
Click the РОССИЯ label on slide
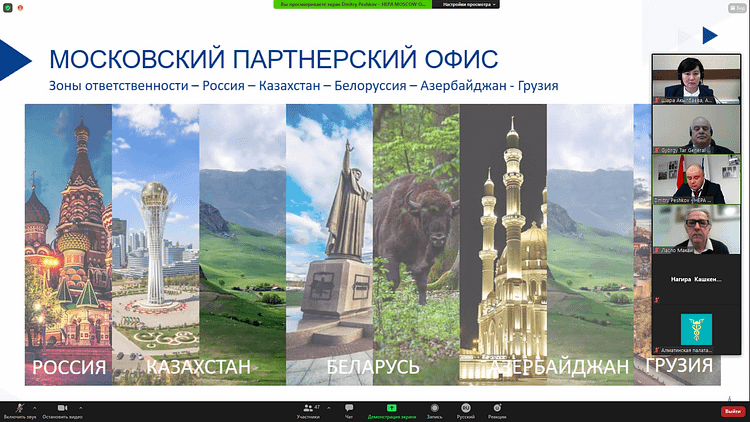click(69, 367)
